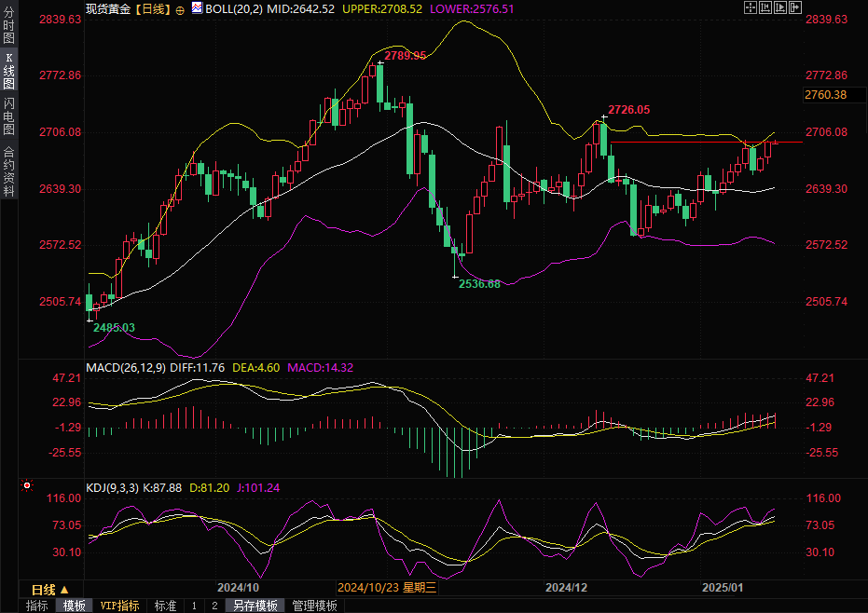Click the 另存模板 button
The image size is (868, 613).
(255, 606)
